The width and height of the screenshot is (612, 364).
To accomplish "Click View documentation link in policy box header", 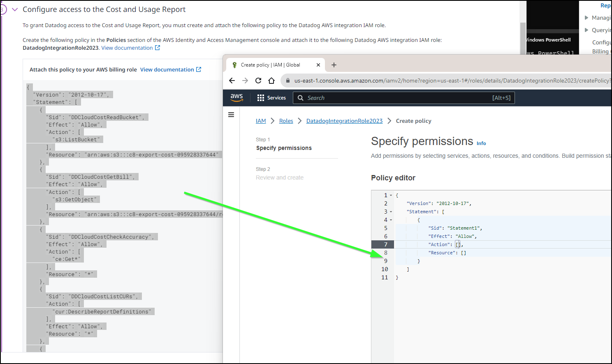I will click(x=167, y=69).
